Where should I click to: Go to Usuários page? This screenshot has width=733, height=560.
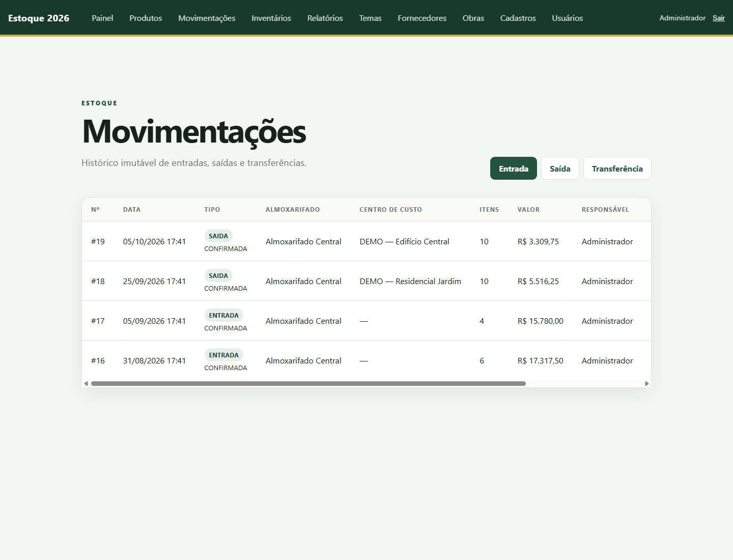click(568, 18)
